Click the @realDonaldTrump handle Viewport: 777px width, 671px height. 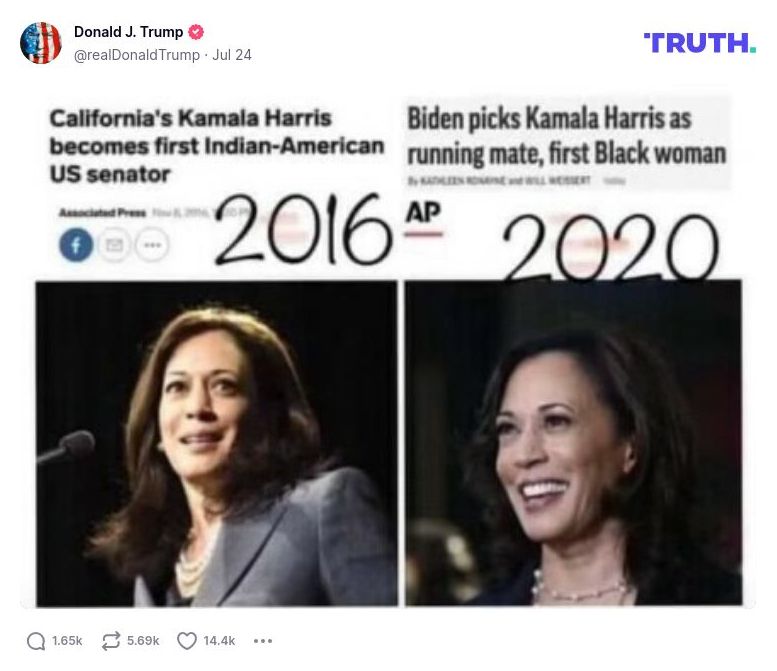pos(137,55)
